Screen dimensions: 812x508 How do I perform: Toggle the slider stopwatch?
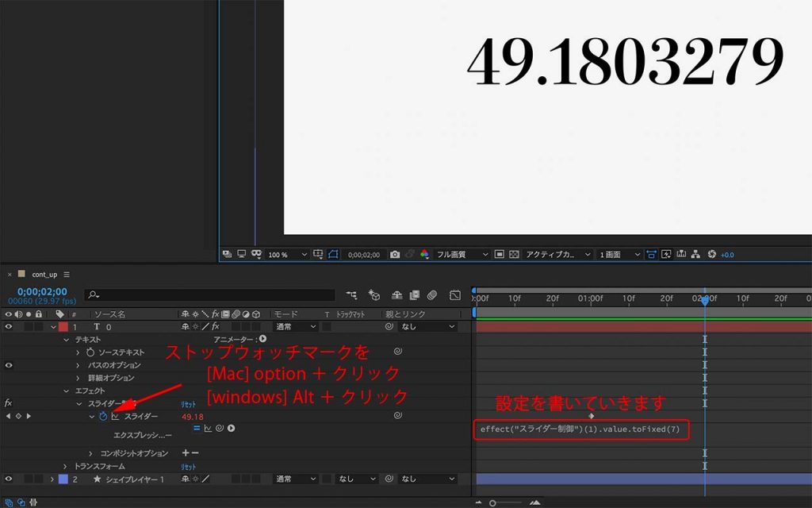pos(103,416)
